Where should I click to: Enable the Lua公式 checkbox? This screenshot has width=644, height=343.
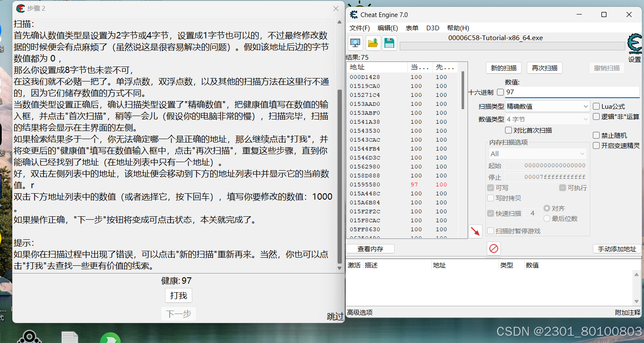pos(596,106)
